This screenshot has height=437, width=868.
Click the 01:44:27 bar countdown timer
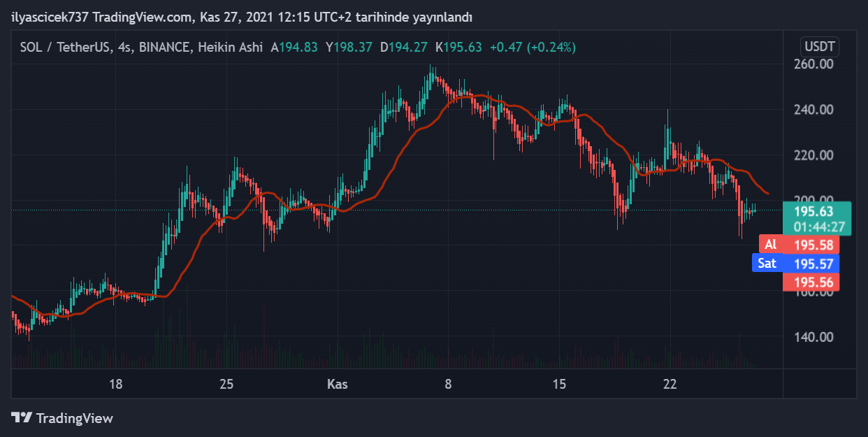(816, 227)
